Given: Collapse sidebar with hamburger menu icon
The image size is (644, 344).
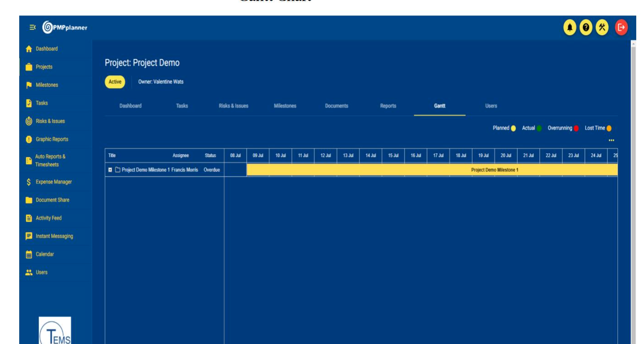Looking at the screenshot, I should [32, 27].
